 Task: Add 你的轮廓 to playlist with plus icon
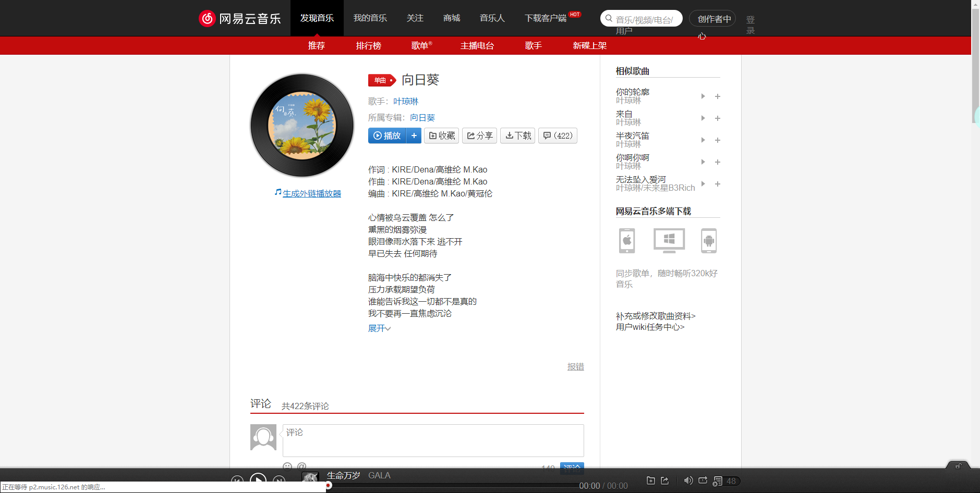(718, 96)
